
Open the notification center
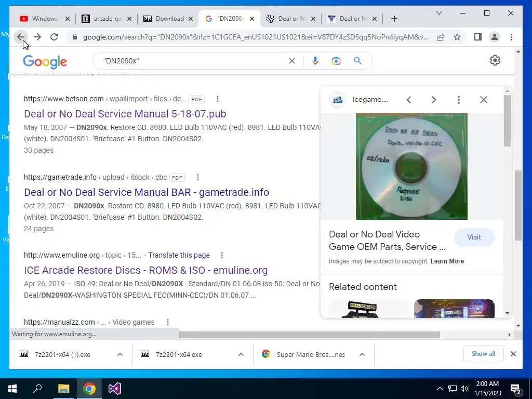click(516, 389)
